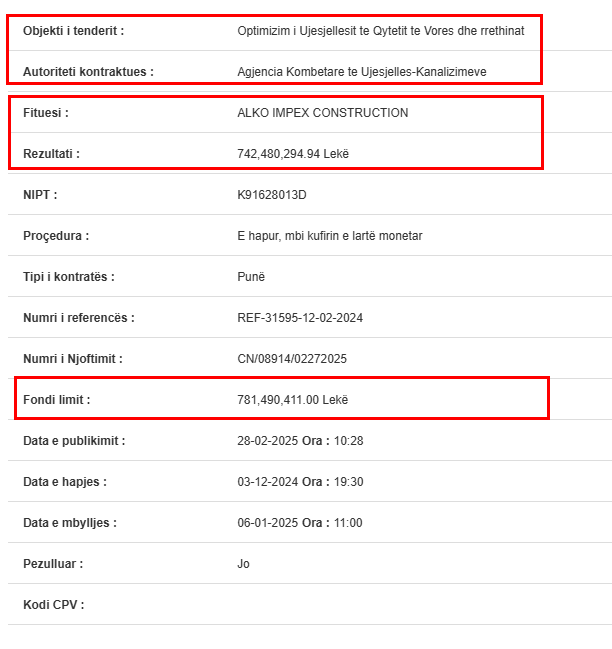Click the contract type value 'Punë'
The height and width of the screenshot is (649, 612).
251,277
